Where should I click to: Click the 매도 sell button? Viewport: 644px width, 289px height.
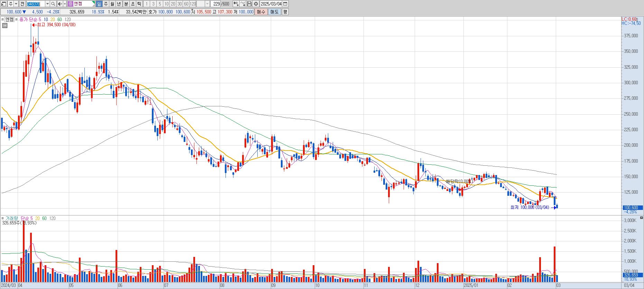click(274, 12)
